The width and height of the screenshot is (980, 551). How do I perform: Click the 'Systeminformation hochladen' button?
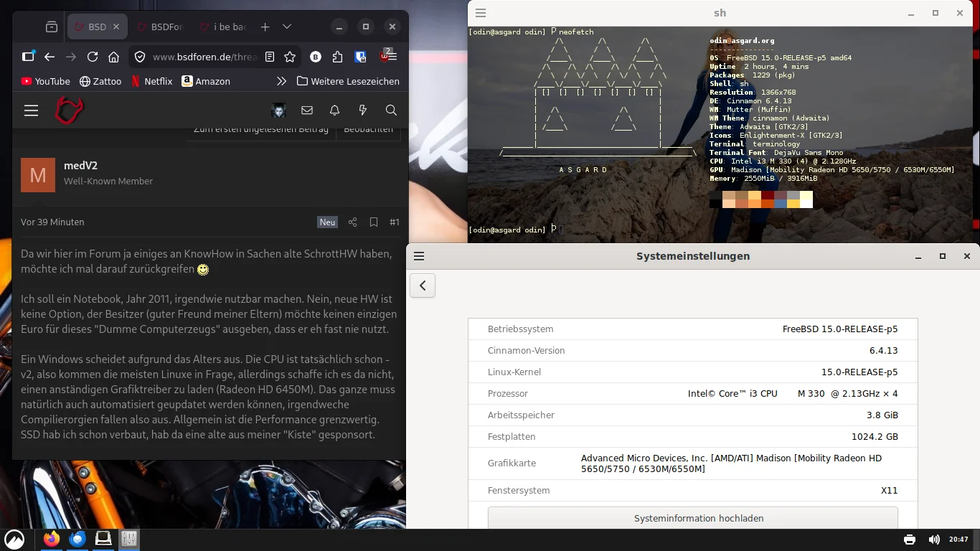(692, 518)
